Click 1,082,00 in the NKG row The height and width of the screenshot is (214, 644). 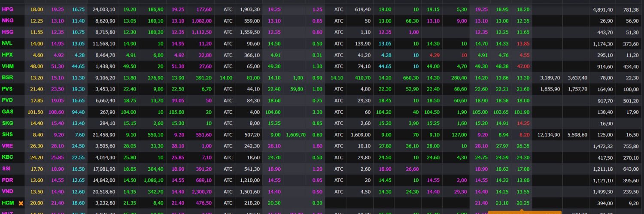tap(202, 20)
